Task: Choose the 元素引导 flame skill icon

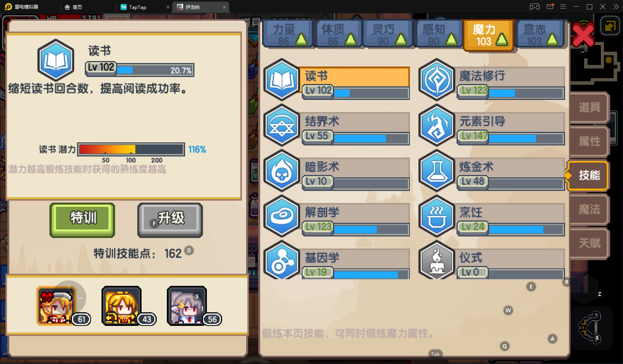Action: (437, 125)
